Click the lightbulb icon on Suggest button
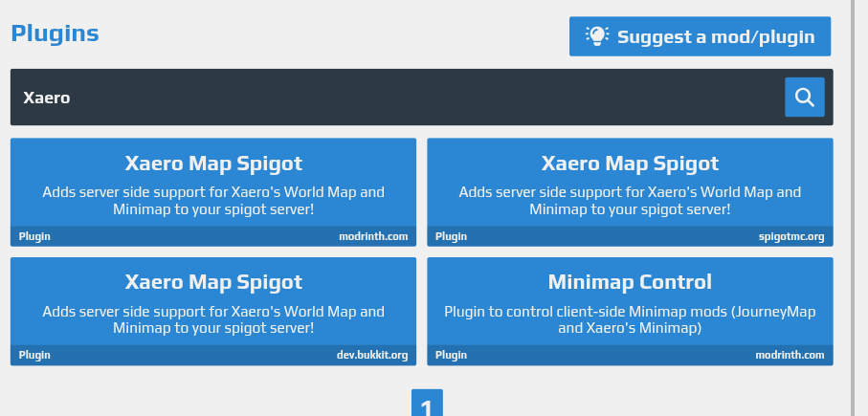The width and height of the screenshot is (868, 416). [597, 36]
